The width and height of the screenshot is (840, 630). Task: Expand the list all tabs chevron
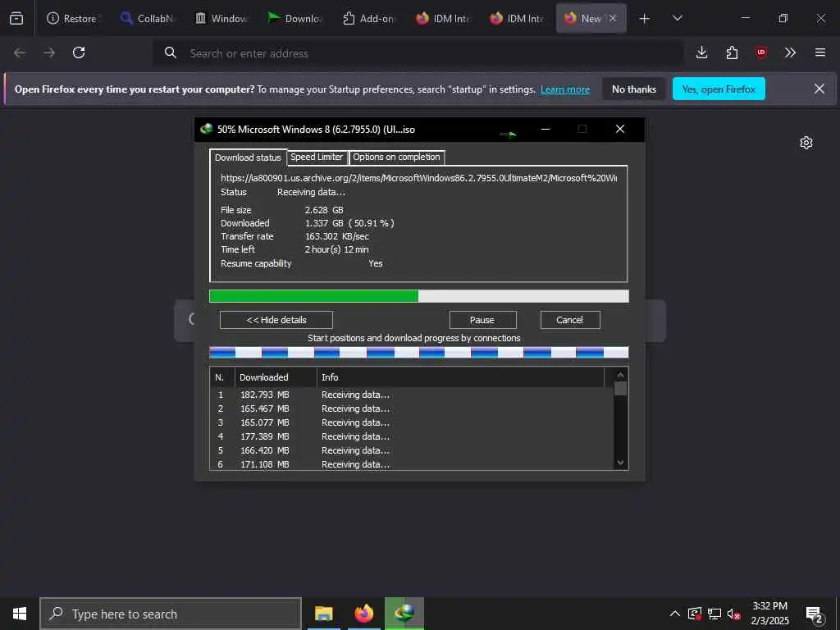click(x=677, y=18)
